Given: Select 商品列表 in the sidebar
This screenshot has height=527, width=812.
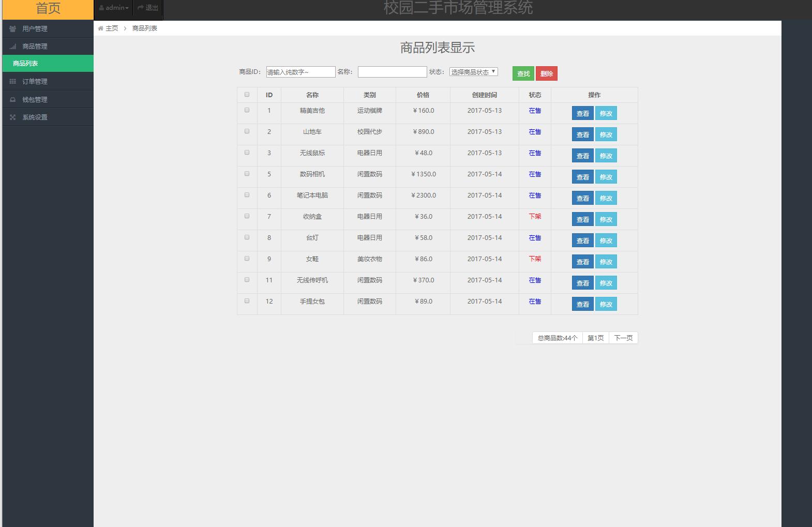Looking at the screenshot, I should click(25, 64).
